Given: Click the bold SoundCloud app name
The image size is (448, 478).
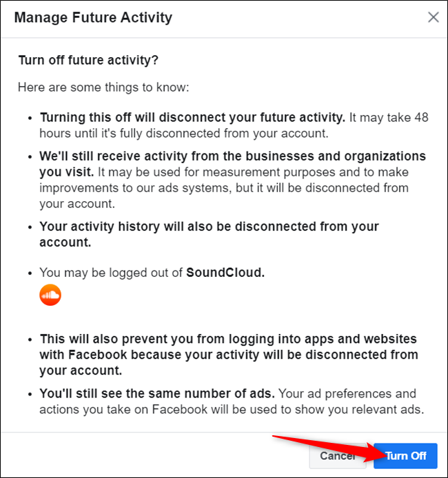Looking at the screenshot, I should coord(225,273).
